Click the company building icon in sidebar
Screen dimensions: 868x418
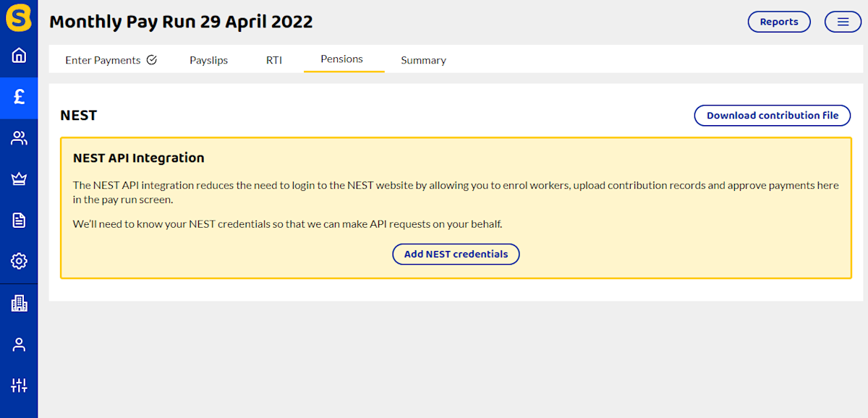pyautogui.click(x=19, y=303)
